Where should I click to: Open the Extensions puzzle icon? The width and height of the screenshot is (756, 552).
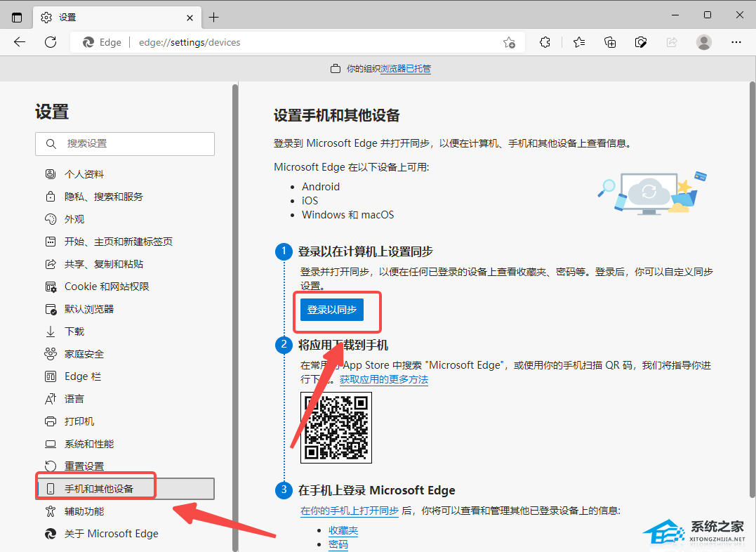[x=545, y=42]
